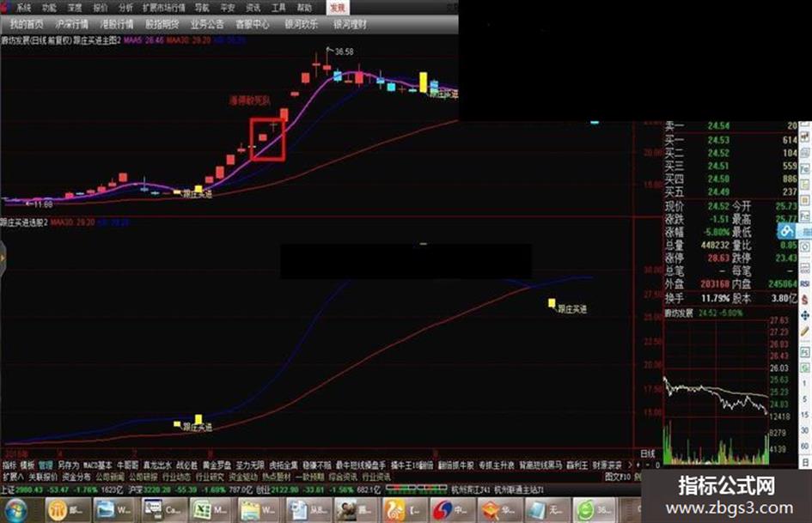Select the pencil drawing tool icon
This screenshot has height=523, width=812.
coord(805,332)
